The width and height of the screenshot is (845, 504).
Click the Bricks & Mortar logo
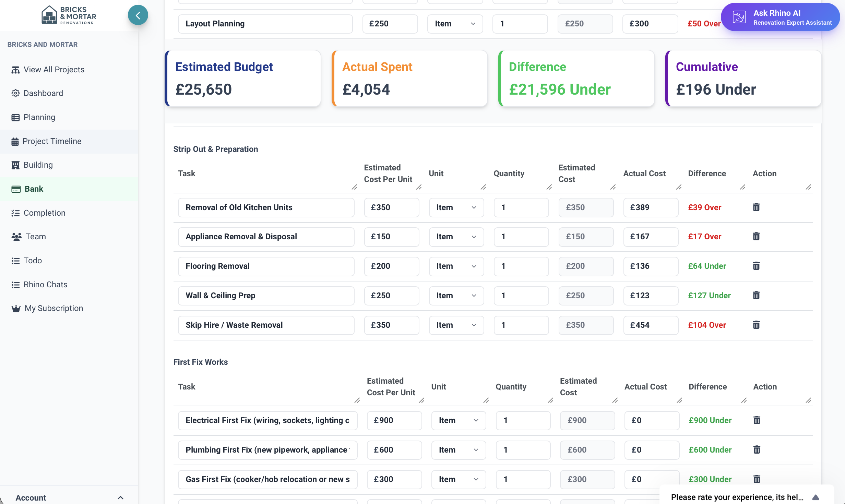click(x=69, y=15)
